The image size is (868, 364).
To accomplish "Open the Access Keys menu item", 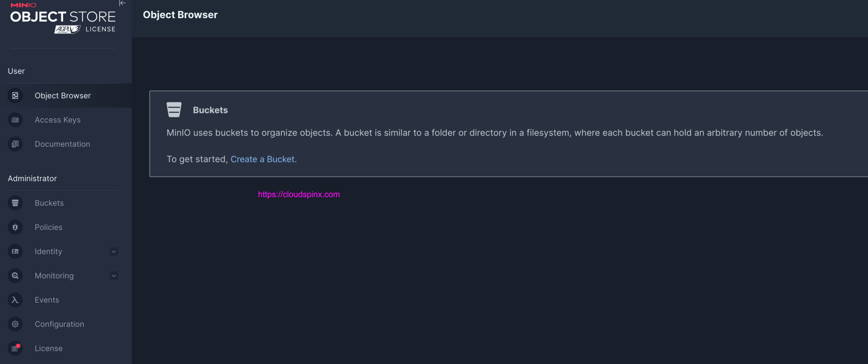I will point(58,120).
